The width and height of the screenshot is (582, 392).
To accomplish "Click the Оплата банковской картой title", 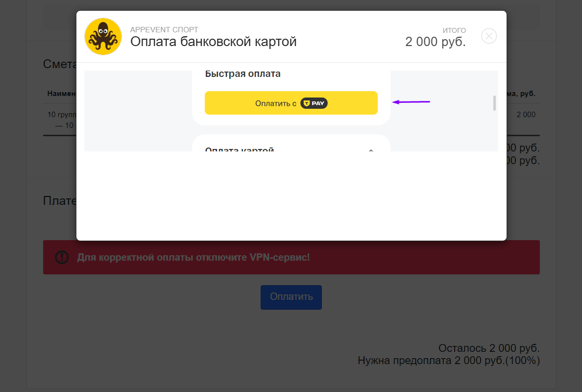I will (x=214, y=42).
